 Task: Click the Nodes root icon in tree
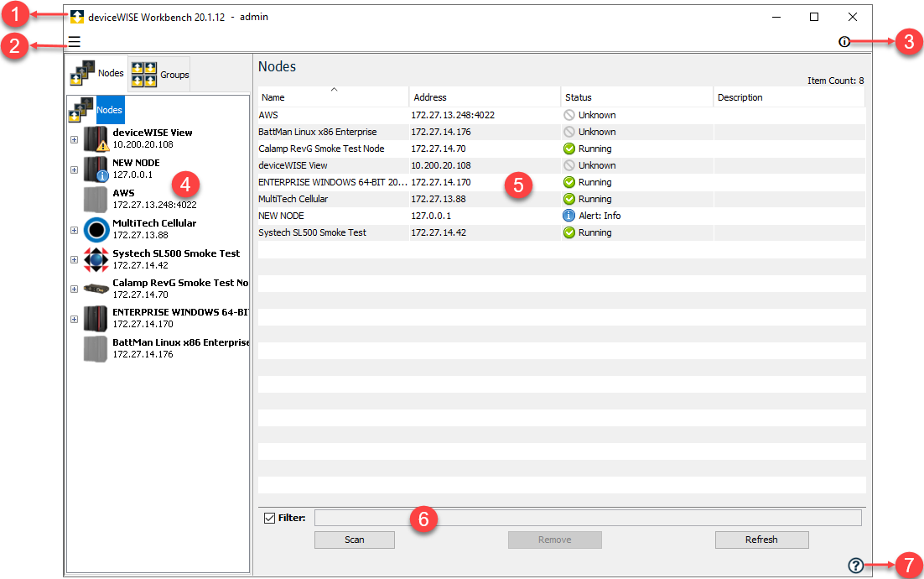pyautogui.click(x=81, y=110)
